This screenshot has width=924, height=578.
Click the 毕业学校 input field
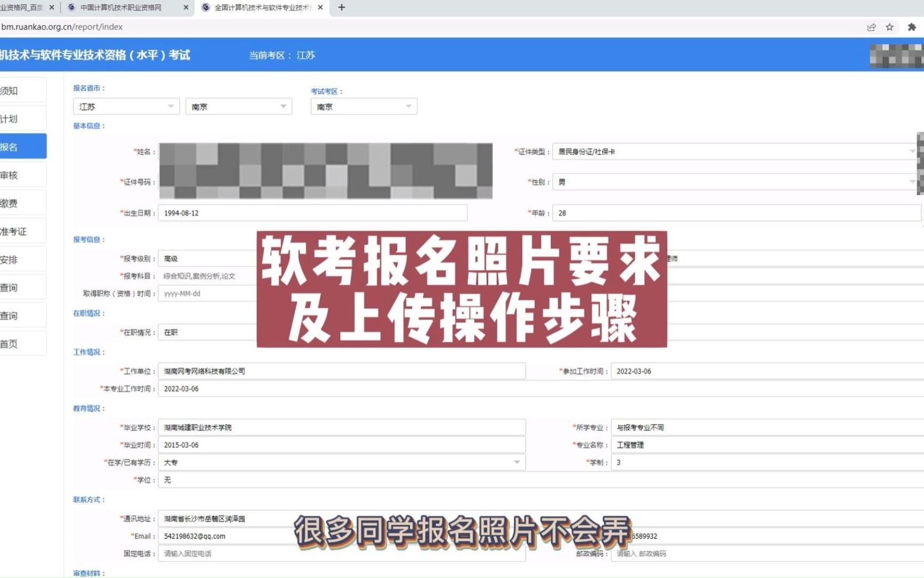click(x=342, y=428)
